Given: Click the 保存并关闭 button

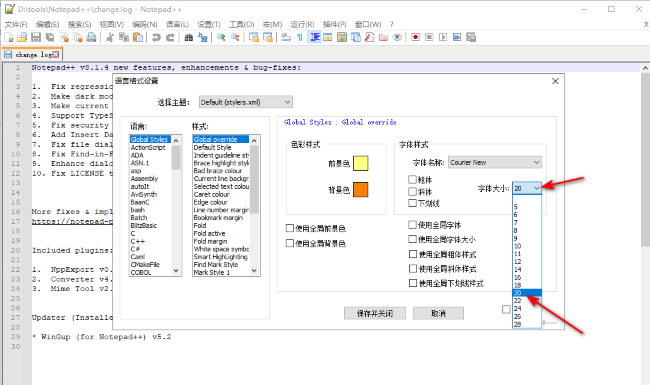Looking at the screenshot, I should pos(375,313).
